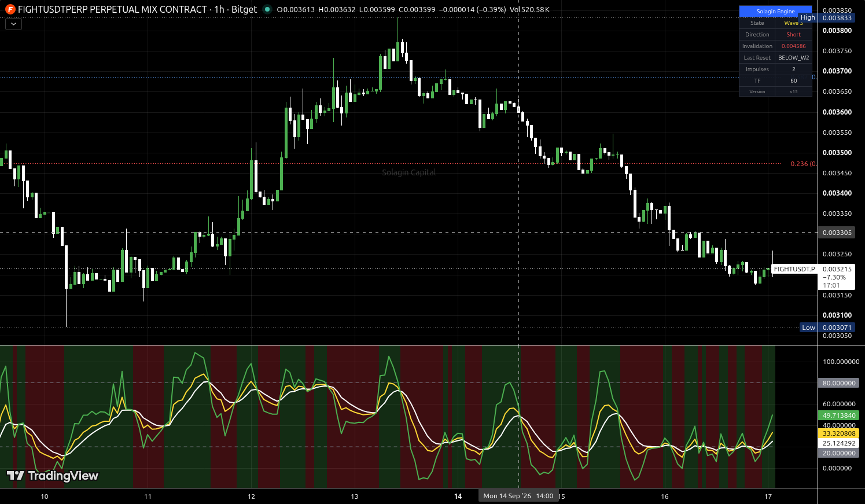Click the −7.30% change under current price
865x504 pixels.
point(834,277)
